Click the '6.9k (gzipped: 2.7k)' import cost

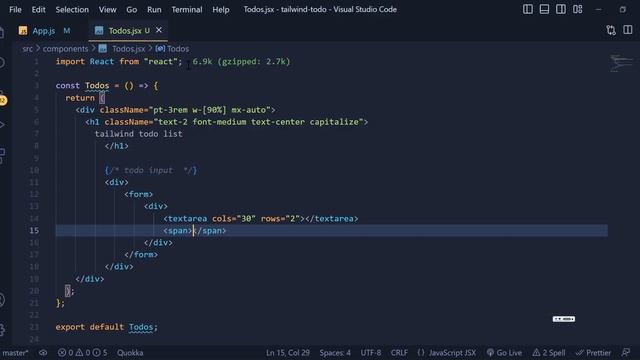coord(241,62)
